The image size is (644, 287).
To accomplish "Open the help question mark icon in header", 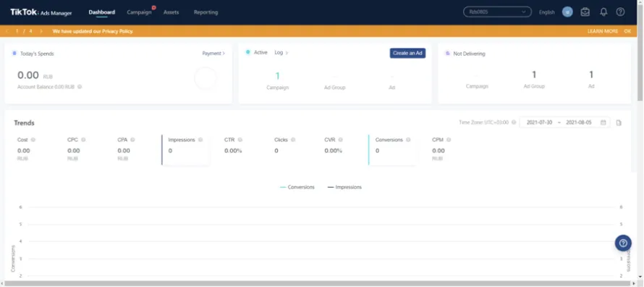I will click(x=620, y=12).
